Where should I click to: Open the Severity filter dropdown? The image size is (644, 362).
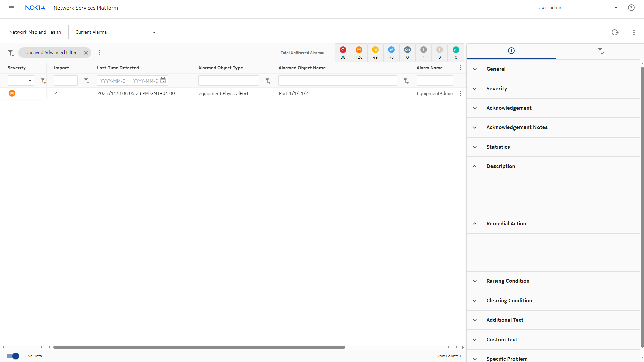coord(21,81)
